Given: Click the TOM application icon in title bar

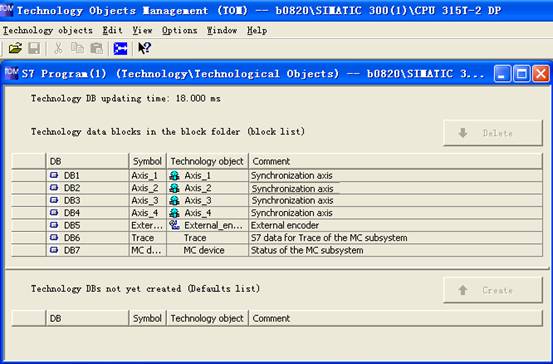Looking at the screenshot, I should [7, 10].
